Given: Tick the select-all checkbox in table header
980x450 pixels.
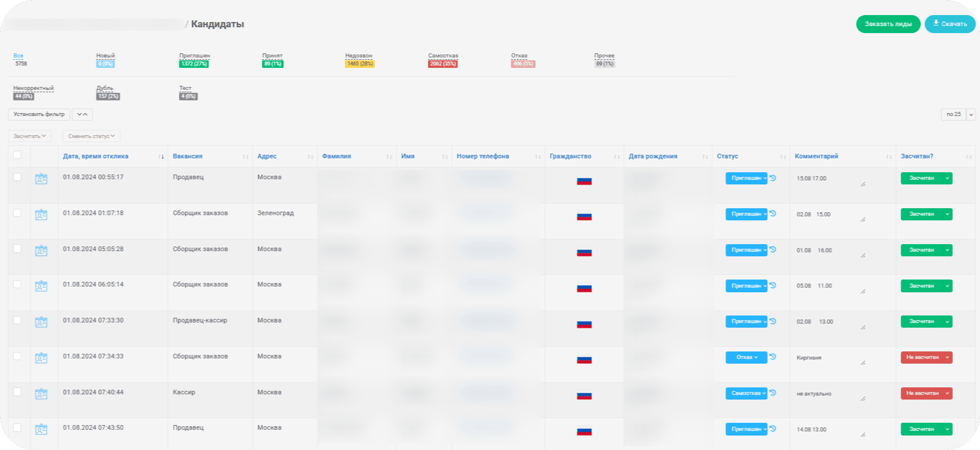Looking at the screenshot, I should pyautogui.click(x=17, y=155).
